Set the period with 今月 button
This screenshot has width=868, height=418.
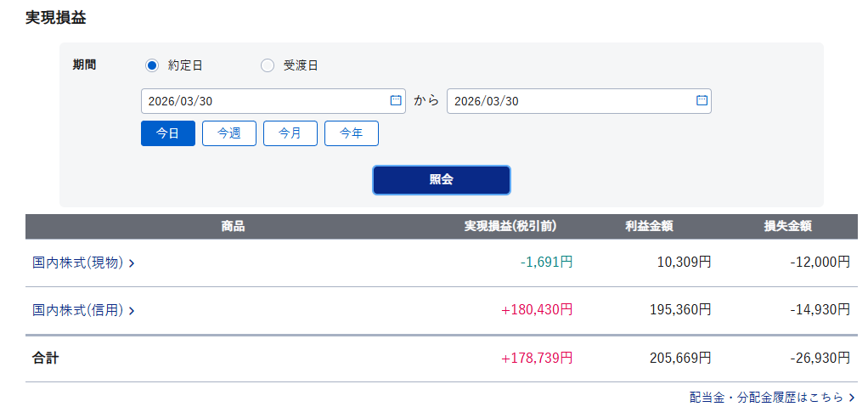[x=290, y=133]
